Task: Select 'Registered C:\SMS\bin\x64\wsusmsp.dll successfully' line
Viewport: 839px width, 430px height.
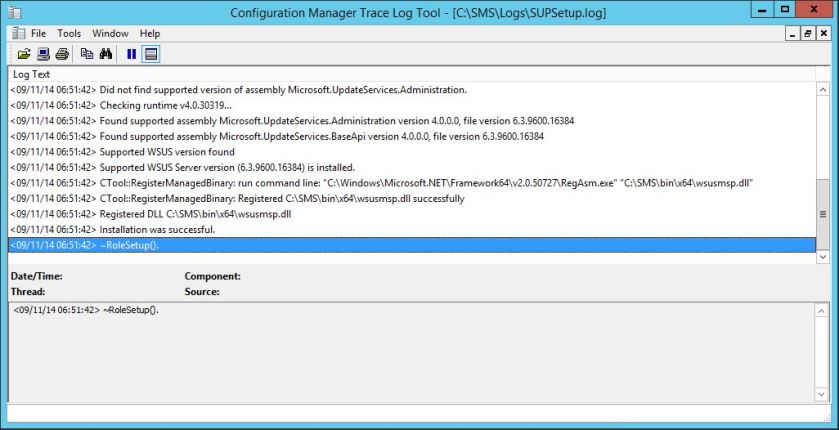Action: coord(411,198)
